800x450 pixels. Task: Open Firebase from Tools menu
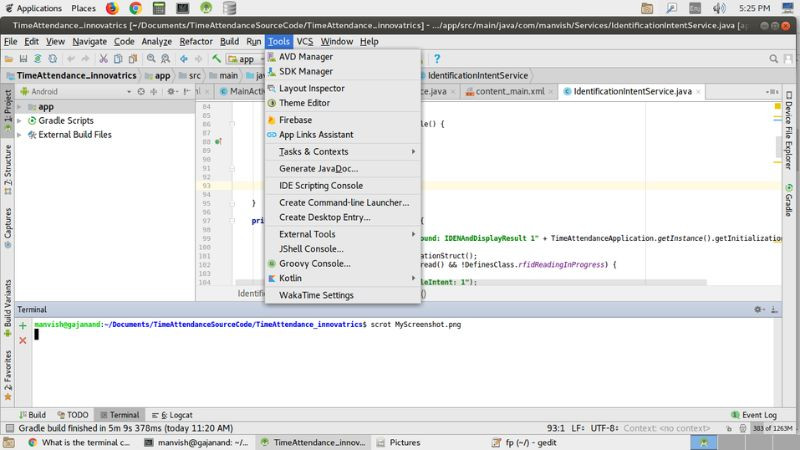pos(342,120)
